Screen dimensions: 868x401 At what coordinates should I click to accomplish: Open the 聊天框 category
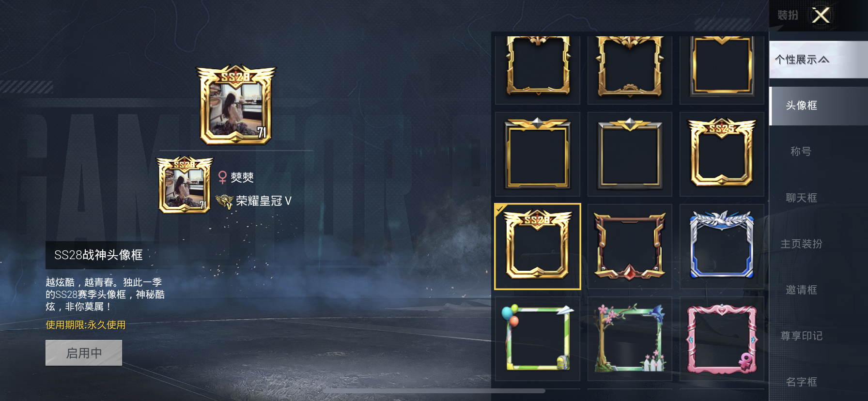[801, 198]
